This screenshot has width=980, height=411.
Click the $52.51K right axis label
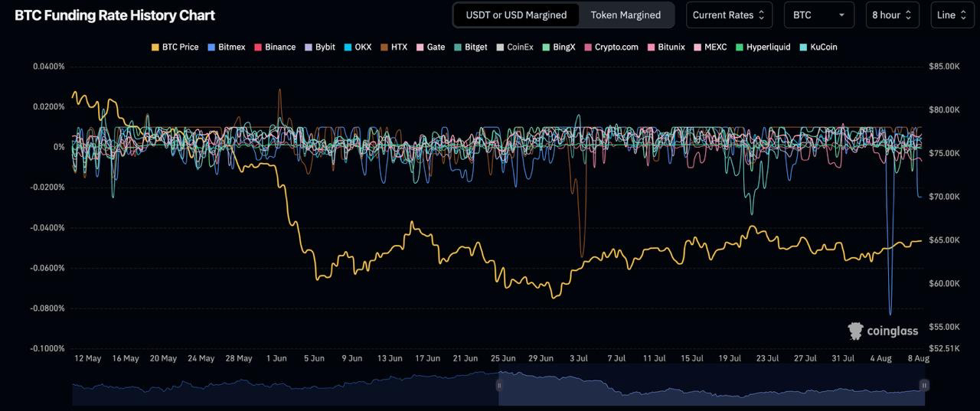[944, 348]
